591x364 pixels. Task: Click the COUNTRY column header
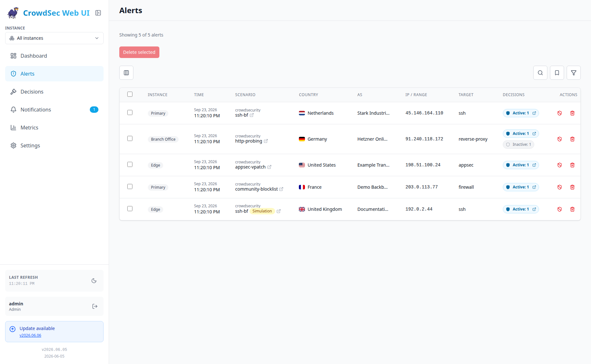pyautogui.click(x=308, y=95)
